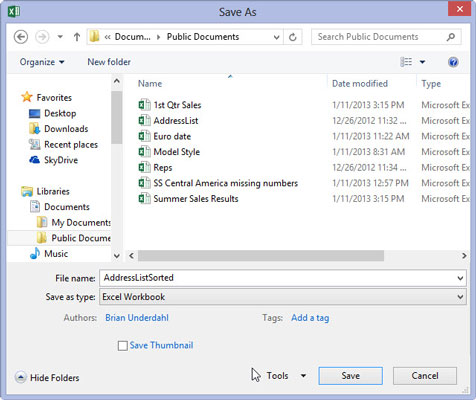The height and width of the screenshot is (400, 476).
Task: Change the file view layout icon
Action: (406, 62)
